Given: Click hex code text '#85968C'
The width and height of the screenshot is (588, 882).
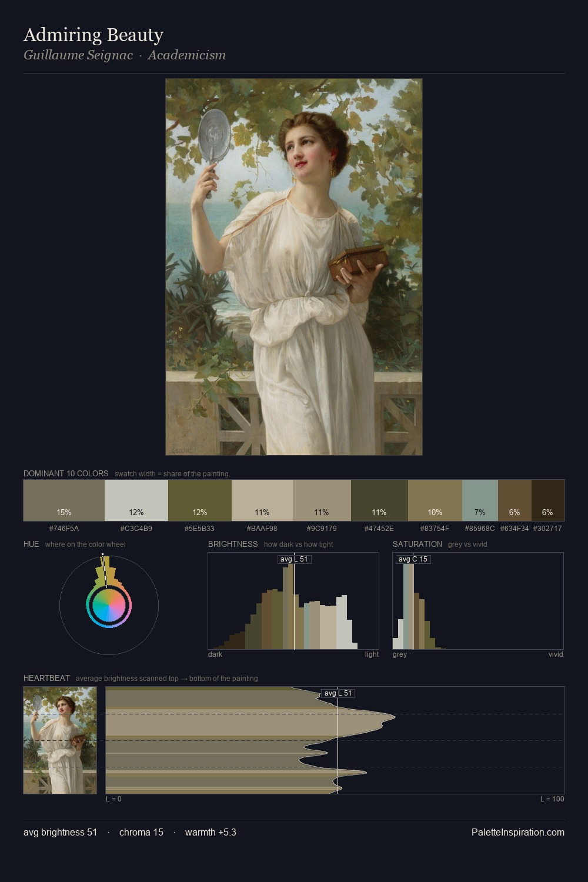Looking at the screenshot, I should click(x=480, y=529).
